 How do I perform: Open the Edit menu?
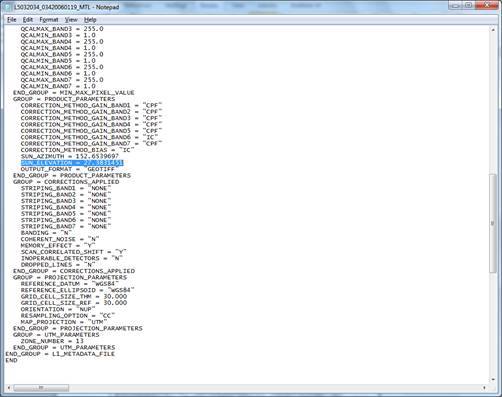point(28,20)
